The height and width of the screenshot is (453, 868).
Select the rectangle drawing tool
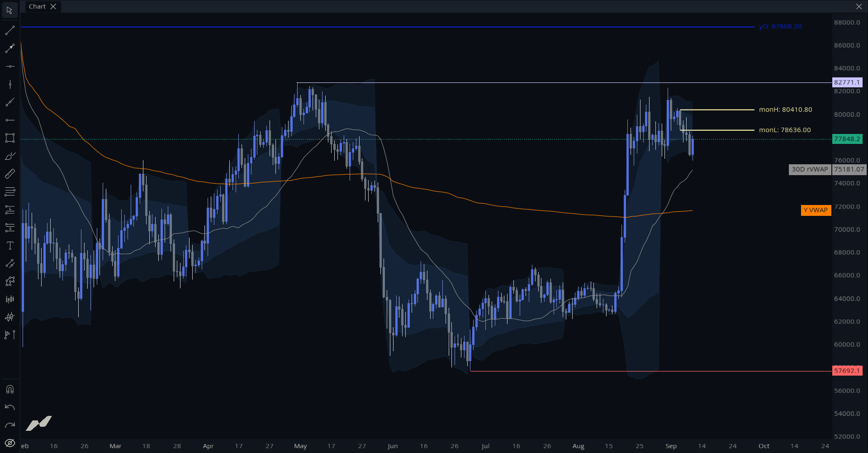point(9,138)
